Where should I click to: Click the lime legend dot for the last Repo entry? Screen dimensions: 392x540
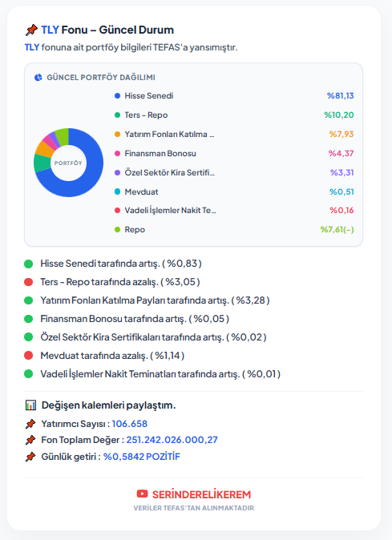pos(118,229)
